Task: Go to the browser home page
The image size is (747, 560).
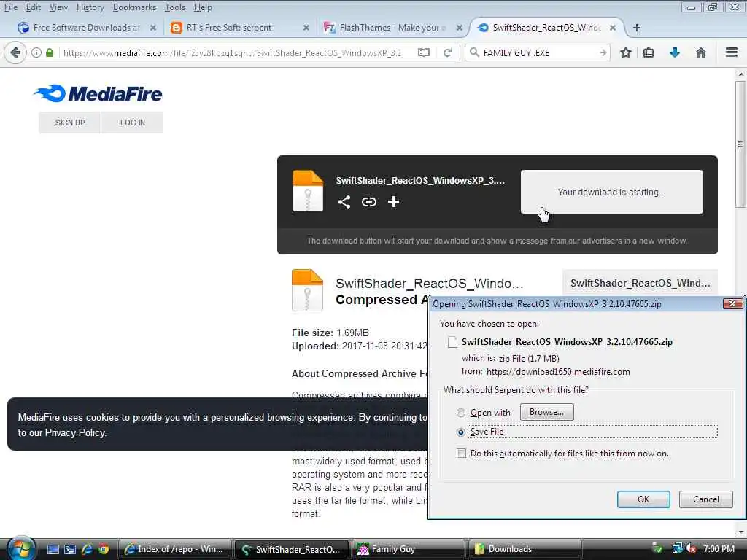Action: [x=700, y=52]
